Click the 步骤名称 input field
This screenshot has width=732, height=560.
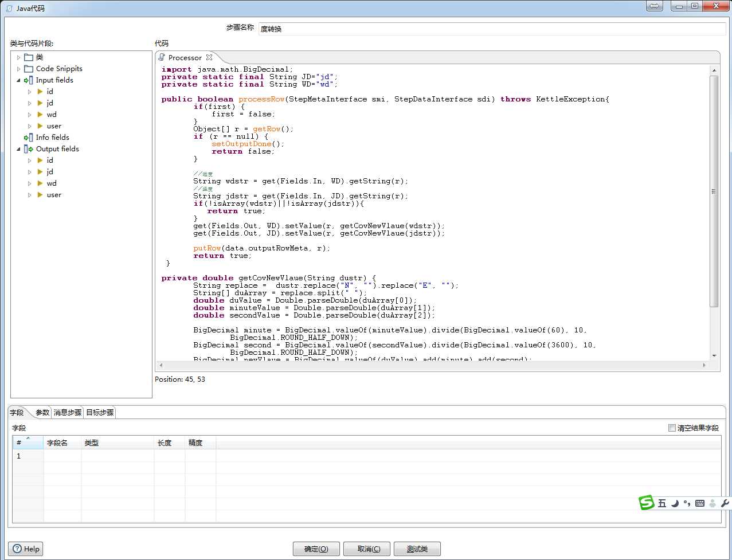click(x=492, y=29)
